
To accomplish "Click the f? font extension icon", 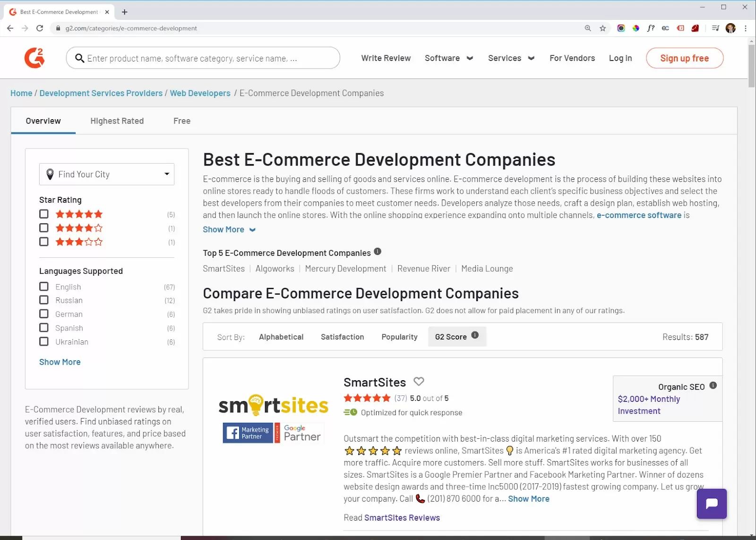I will click(651, 28).
